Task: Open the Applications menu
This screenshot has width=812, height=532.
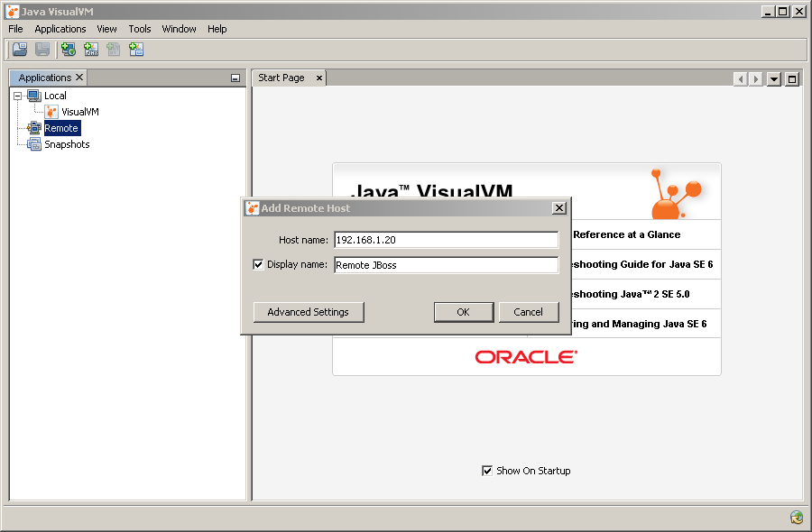Action: (60, 29)
